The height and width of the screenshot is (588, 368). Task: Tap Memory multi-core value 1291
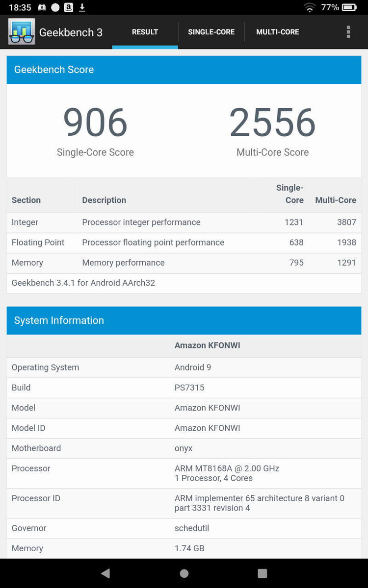[346, 263]
